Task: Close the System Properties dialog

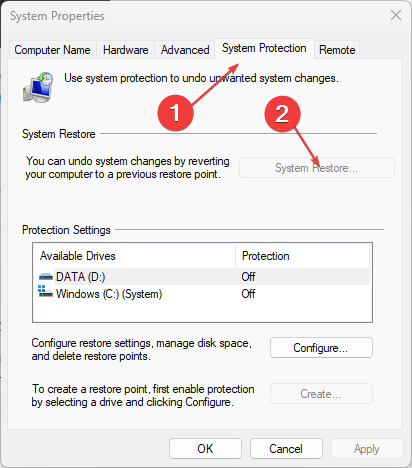Action: (396, 15)
